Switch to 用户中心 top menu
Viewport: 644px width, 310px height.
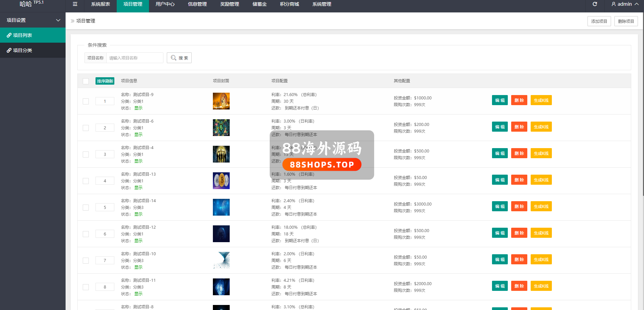coord(165,4)
